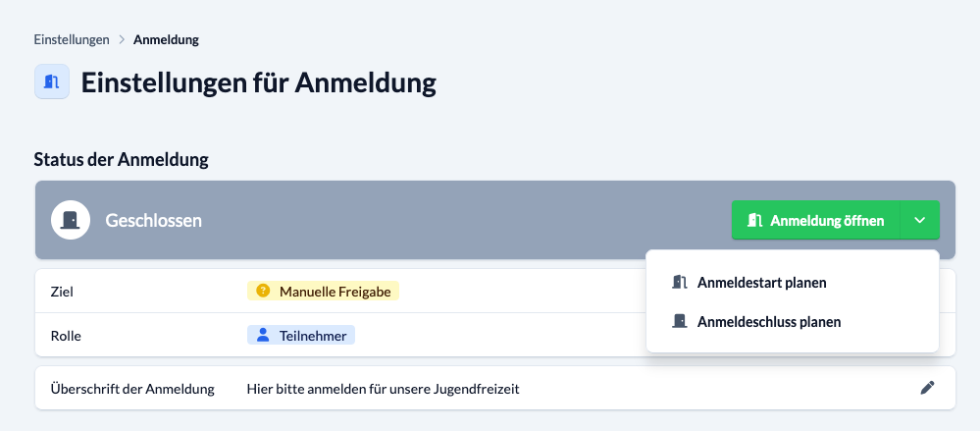Click the door icon next to Anmeldestart planen
Viewport: 980px width, 431px height.
click(x=680, y=282)
